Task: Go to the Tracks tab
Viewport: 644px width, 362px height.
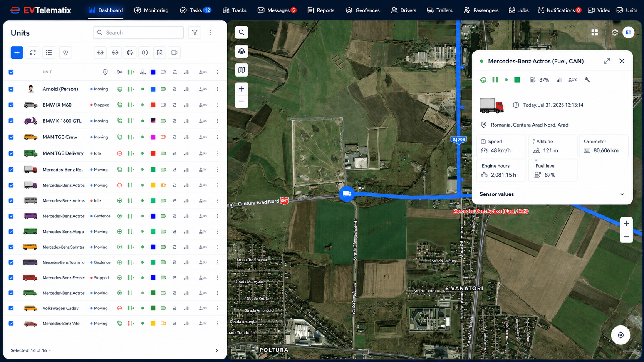Action: [x=235, y=10]
